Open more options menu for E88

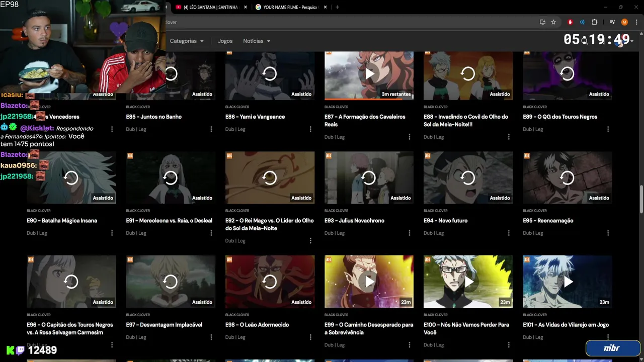[x=509, y=137]
